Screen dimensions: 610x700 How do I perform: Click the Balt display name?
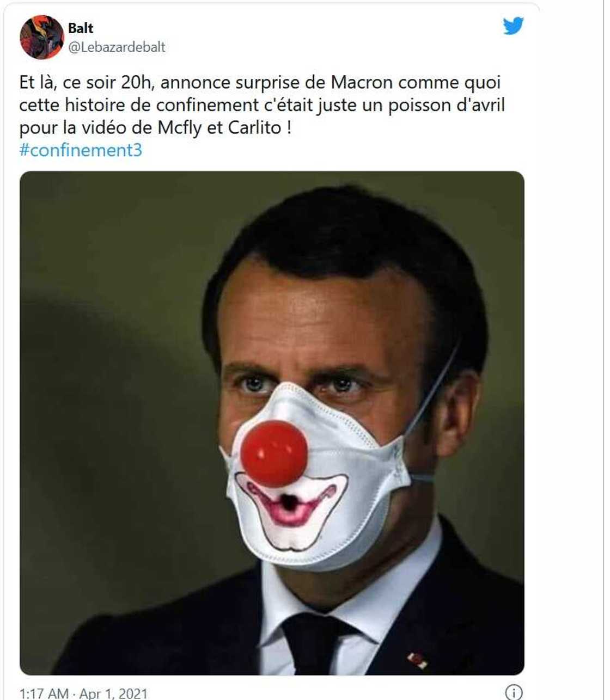(x=81, y=28)
